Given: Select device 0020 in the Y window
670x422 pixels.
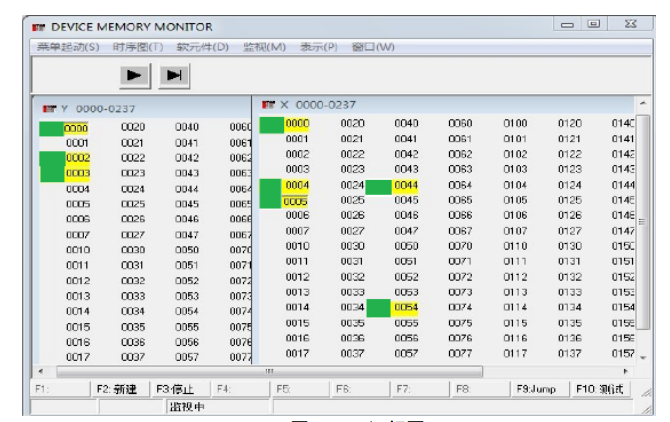Looking at the screenshot, I should 133,127.
